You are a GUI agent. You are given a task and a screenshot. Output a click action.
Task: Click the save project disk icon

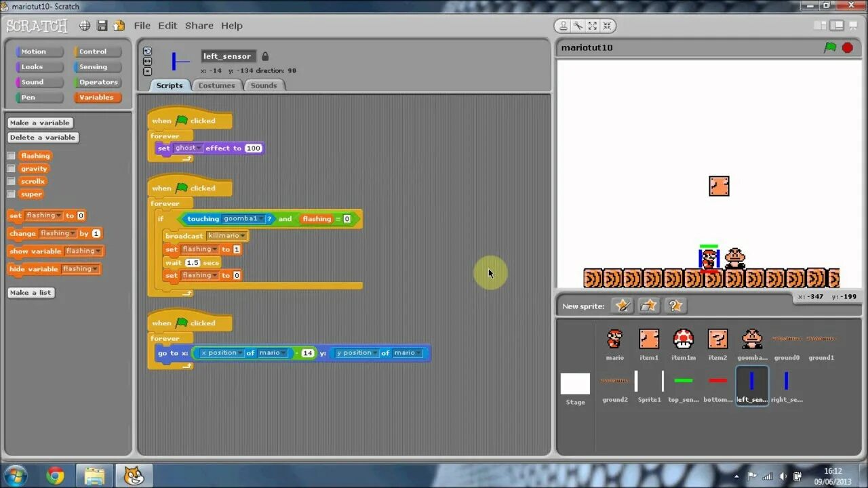coord(102,26)
